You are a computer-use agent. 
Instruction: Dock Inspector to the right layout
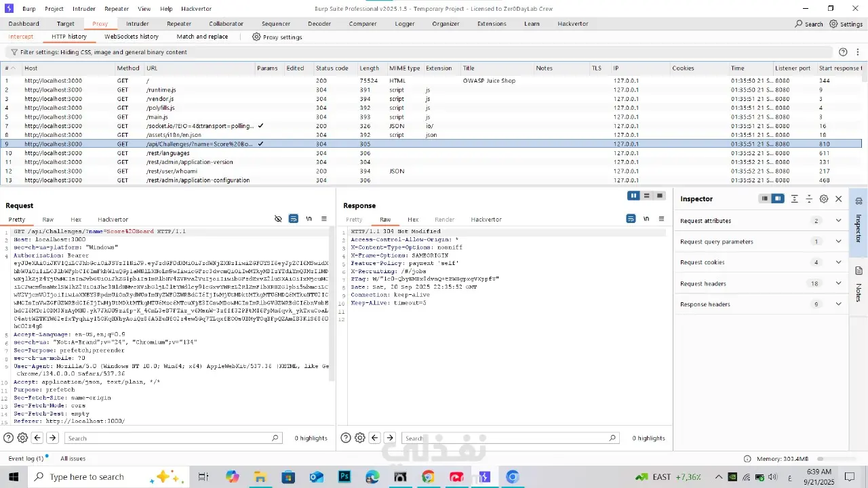point(778,199)
